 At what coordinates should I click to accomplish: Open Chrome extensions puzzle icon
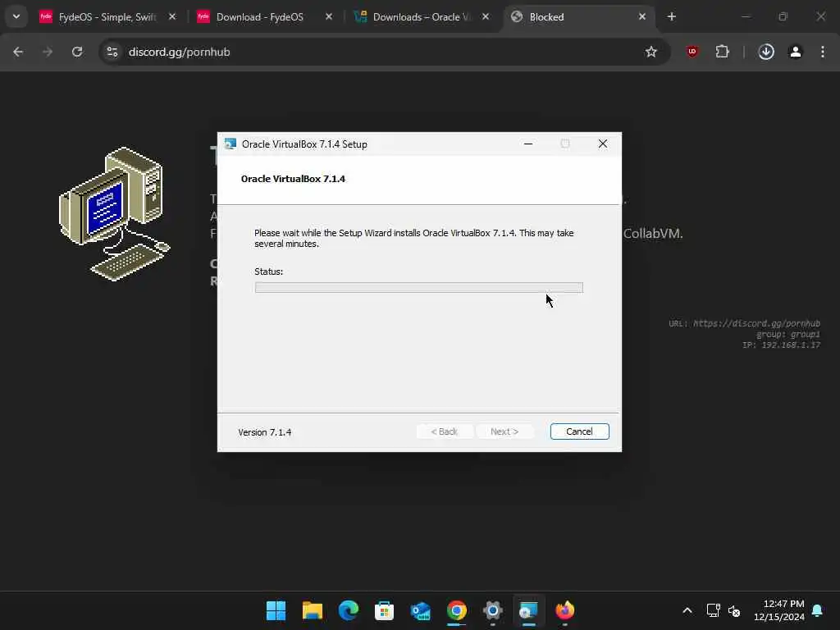[722, 52]
